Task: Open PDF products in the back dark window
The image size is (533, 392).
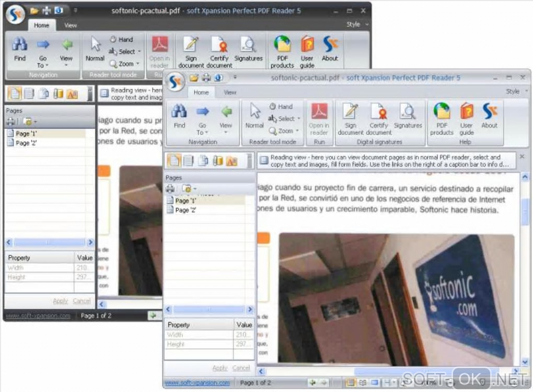Action: 282,53
